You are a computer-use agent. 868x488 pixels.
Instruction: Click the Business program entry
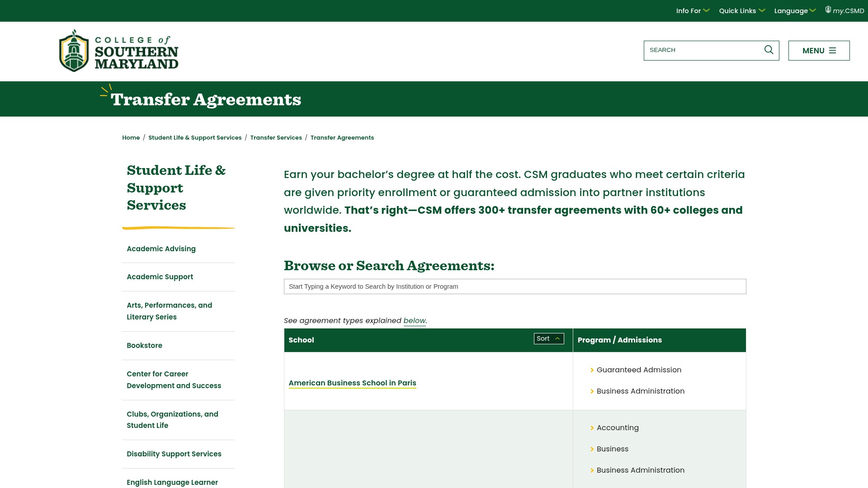(613, 449)
